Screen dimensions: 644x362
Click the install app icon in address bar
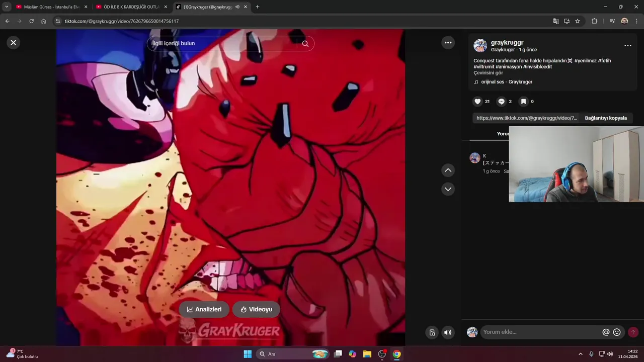[567, 21]
